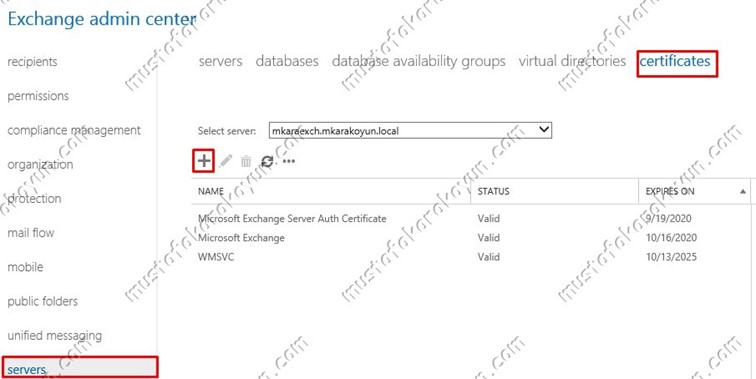This screenshot has height=379, width=756.
Task: Go to recipients in sidebar
Action: (32, 62)
